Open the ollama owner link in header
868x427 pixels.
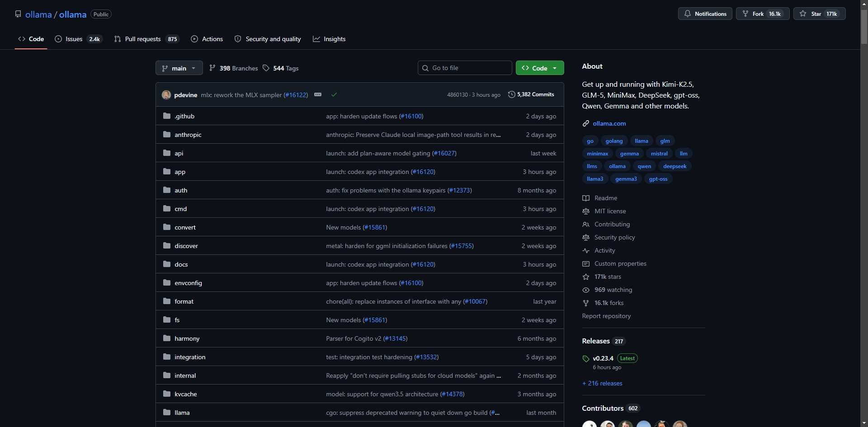click(38, 14)
